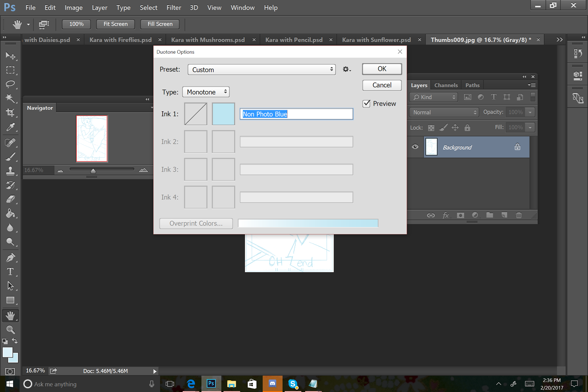
Task: Open the layer Kind filter dropdown
Action: [x=434, y=97]
